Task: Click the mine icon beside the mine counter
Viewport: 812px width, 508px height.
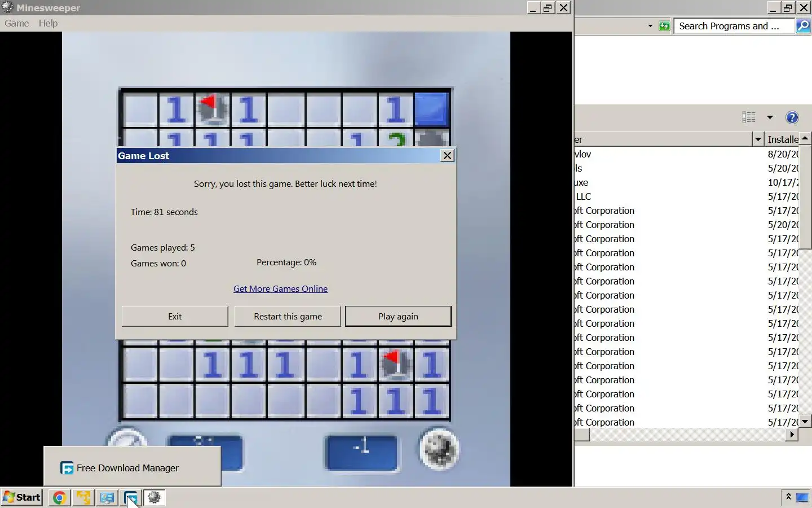Action: (x=439, y=449)
